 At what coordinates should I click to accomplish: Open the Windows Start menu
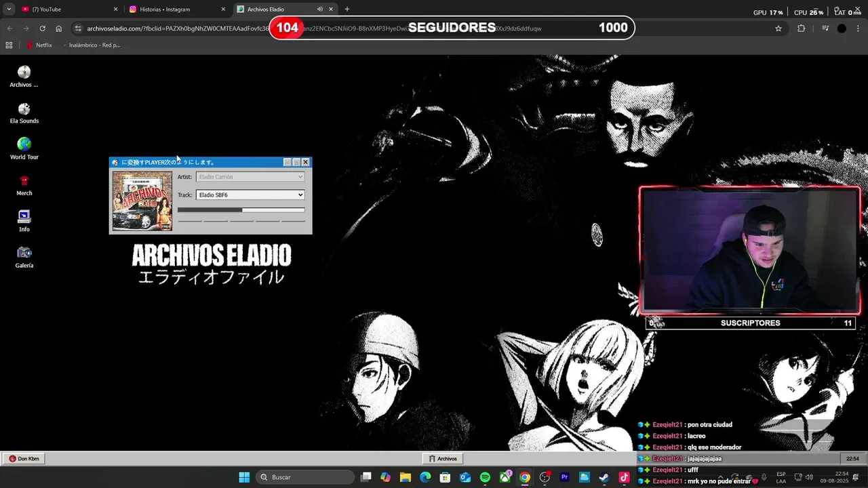[x=244, y=477]
